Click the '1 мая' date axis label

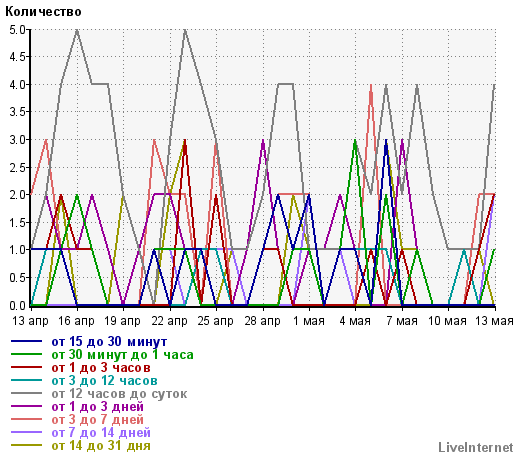[309, 321]
